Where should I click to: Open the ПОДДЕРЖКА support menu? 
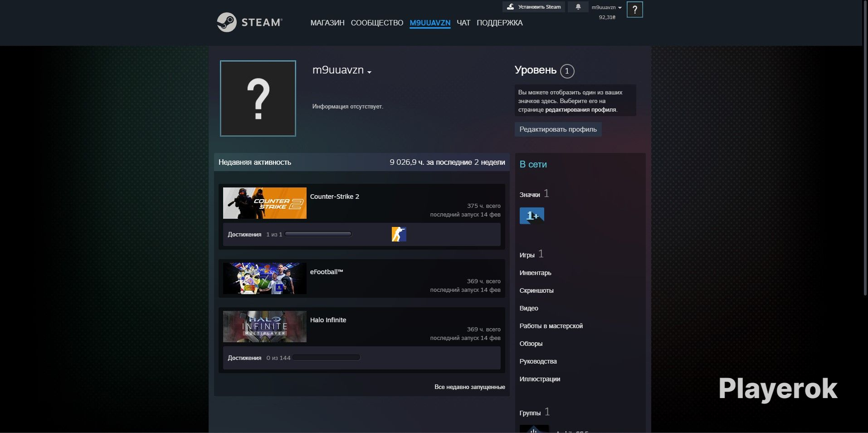tap(500, 23)
